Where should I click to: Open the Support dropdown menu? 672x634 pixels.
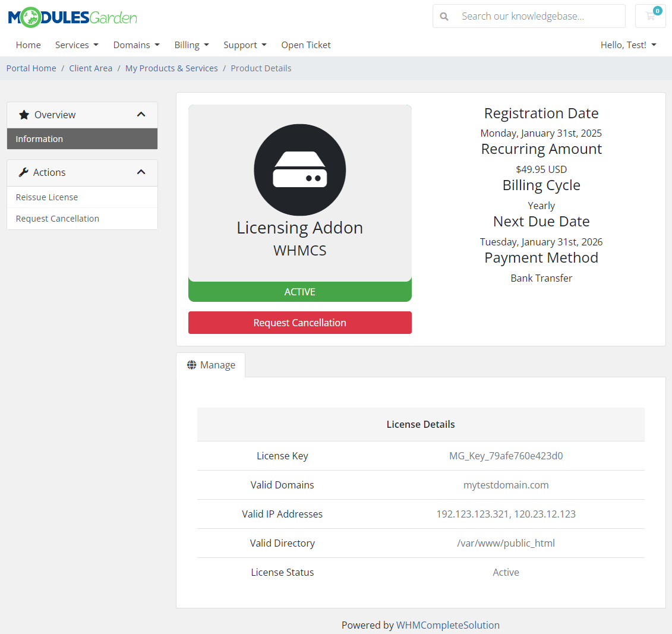click(x=245, y=45)
